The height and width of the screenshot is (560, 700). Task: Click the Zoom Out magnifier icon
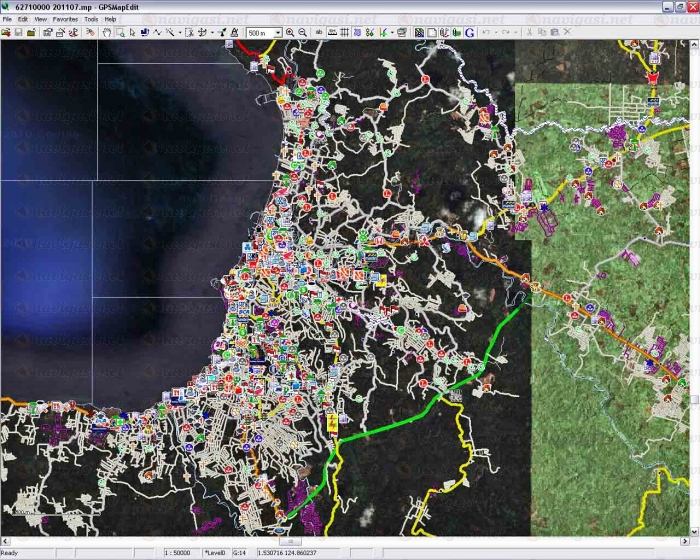point(302,32)
